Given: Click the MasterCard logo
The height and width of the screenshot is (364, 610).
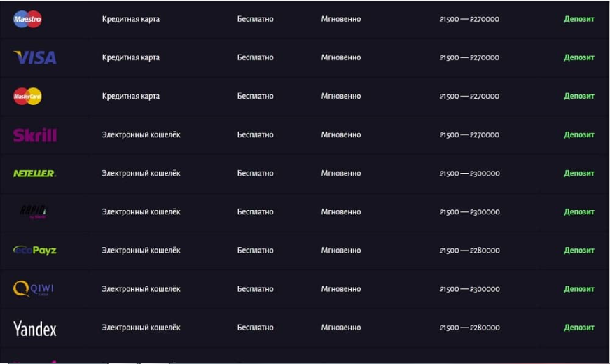Looking at the screenshot, I should (28, 96).
